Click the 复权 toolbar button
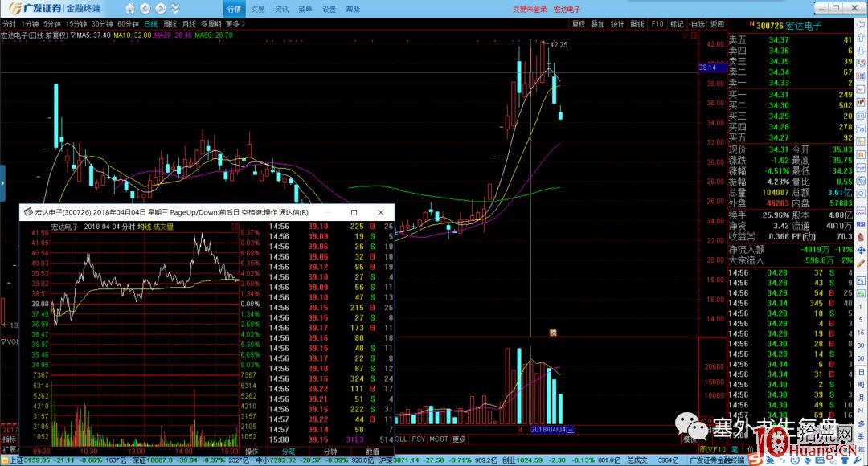This screenshot has height=466, width=868. tap(578, 24)
